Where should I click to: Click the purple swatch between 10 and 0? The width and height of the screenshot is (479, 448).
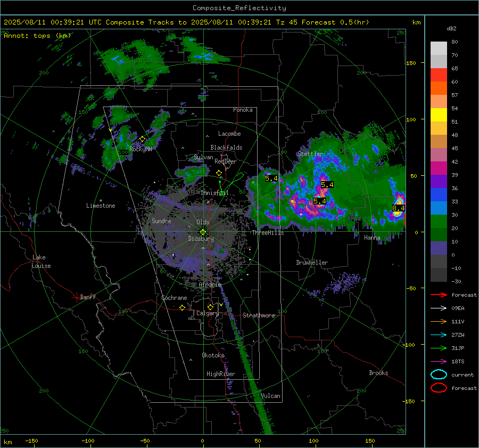coord(439,248)
